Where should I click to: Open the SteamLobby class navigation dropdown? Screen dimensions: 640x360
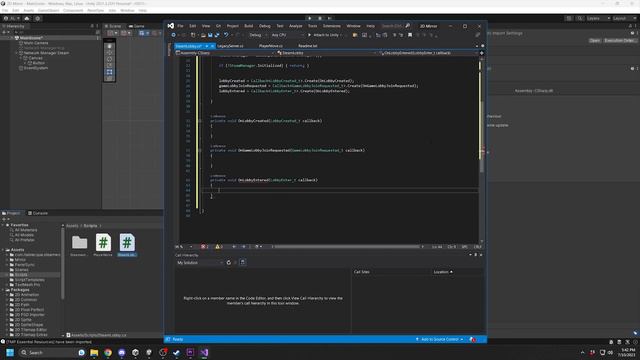point(327,53)
